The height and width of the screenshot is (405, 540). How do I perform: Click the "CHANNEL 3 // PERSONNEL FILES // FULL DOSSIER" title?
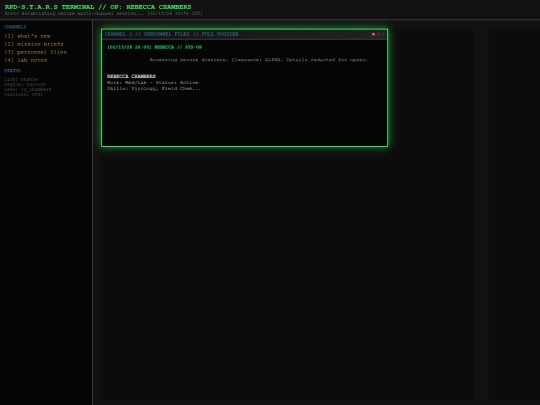172,34
